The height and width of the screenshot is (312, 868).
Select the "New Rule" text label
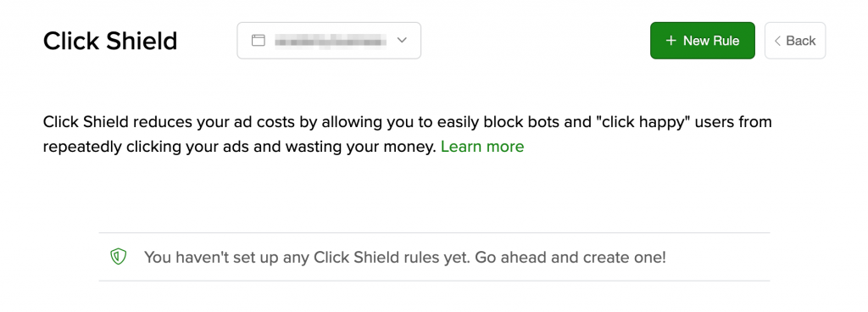(x=711, y=41)
